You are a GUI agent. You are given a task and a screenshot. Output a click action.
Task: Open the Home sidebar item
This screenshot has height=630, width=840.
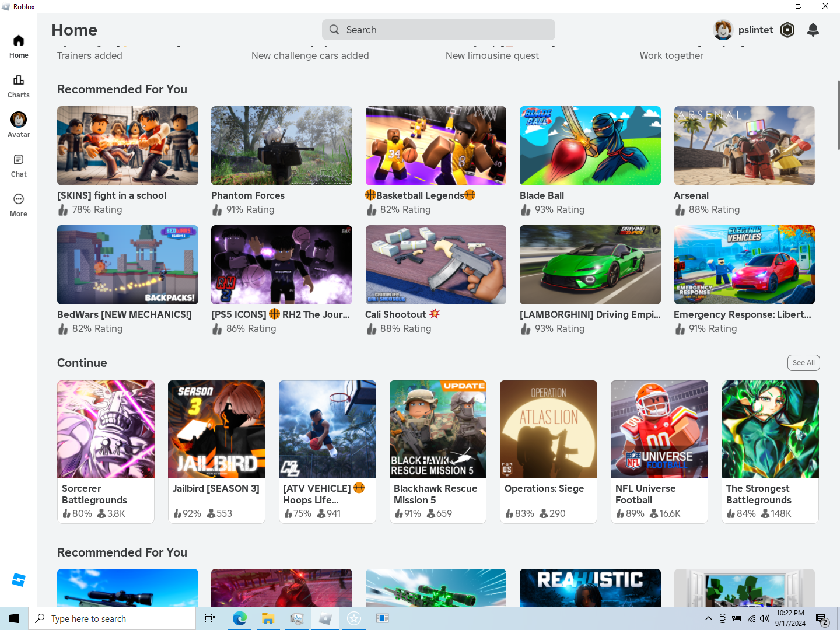coord(19,47)
